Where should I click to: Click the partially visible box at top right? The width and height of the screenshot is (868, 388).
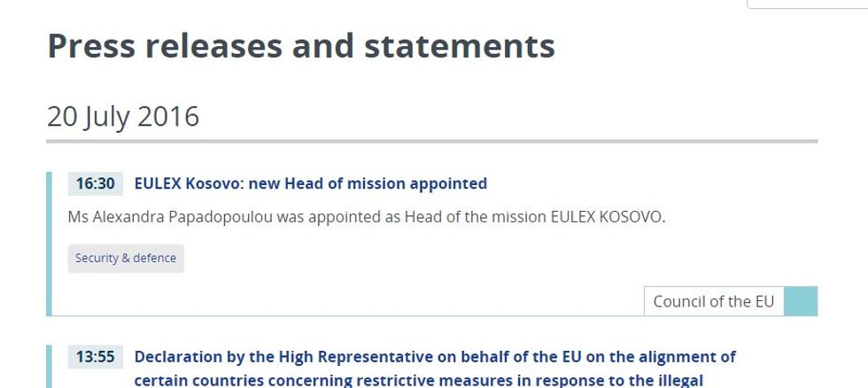pyautogui.click(x=806, y=4)
